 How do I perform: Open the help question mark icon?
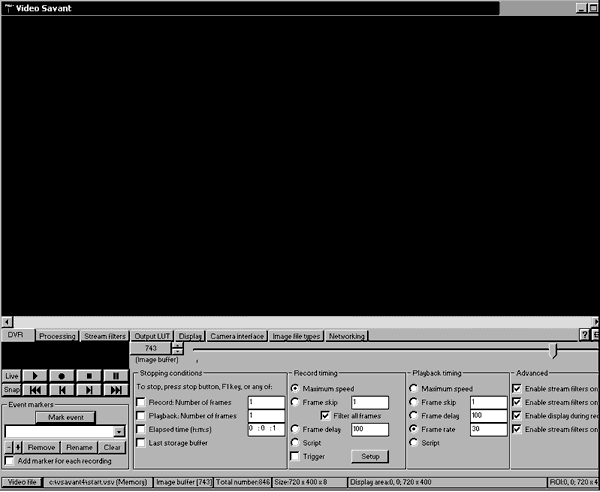click(x=584, y=335)
